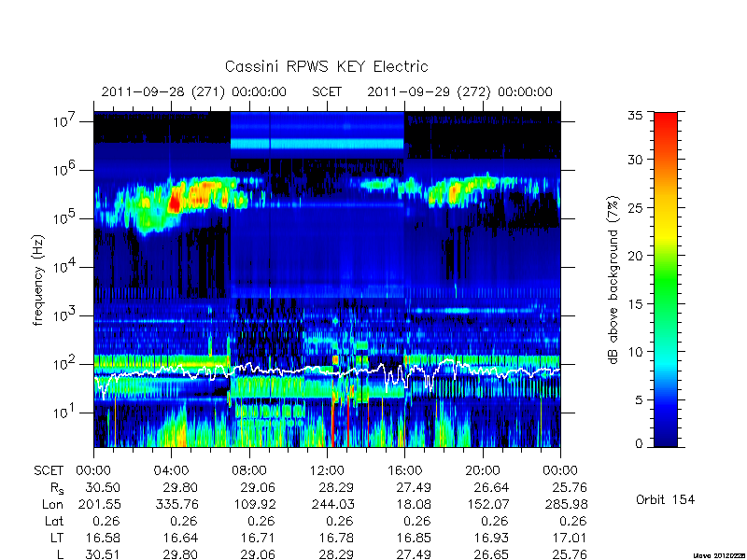Click the '16:00' time tick label
Image resolution: width=747 pixels, height=560 pixels.
(404, 470)
